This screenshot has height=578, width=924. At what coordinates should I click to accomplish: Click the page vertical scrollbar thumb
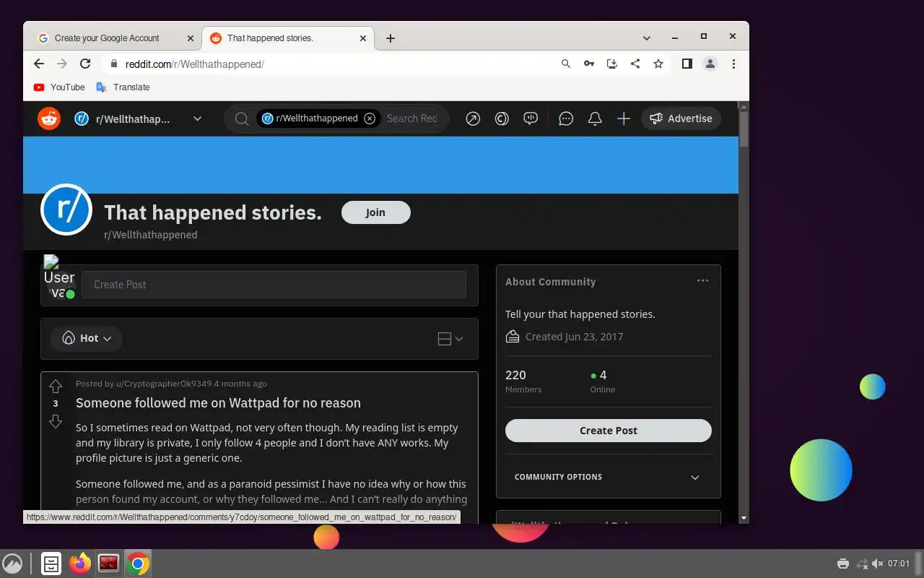[744, 129]
